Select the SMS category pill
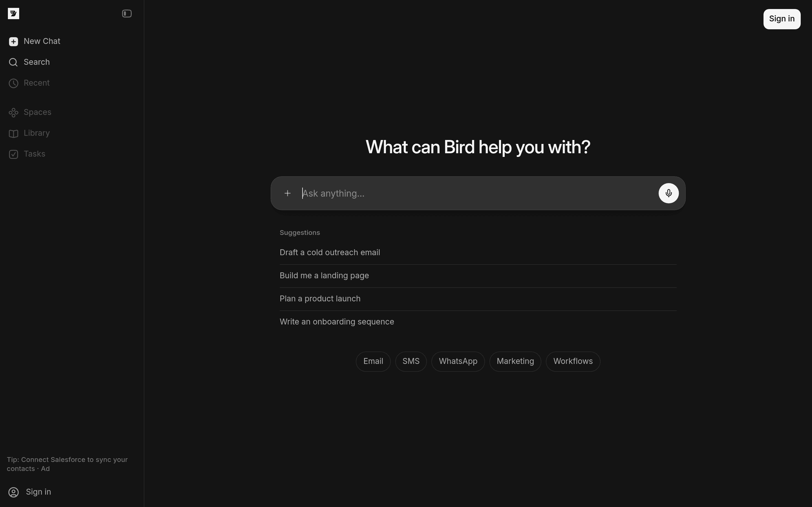 [x=411, y=361]
